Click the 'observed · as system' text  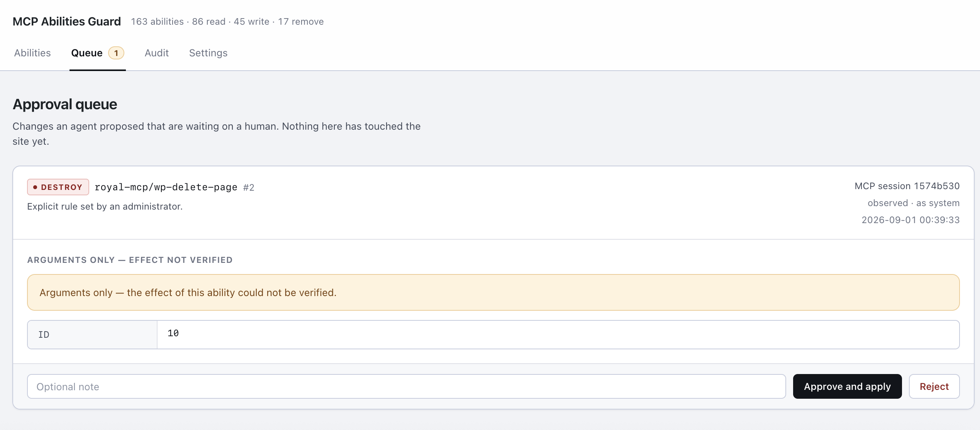click(x=914, y=203)
